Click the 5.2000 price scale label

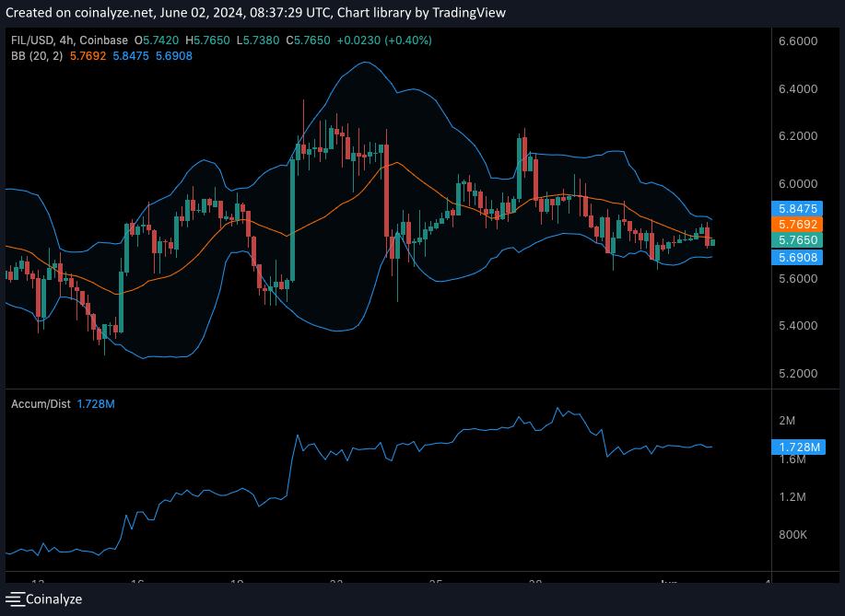pos(798,374)
